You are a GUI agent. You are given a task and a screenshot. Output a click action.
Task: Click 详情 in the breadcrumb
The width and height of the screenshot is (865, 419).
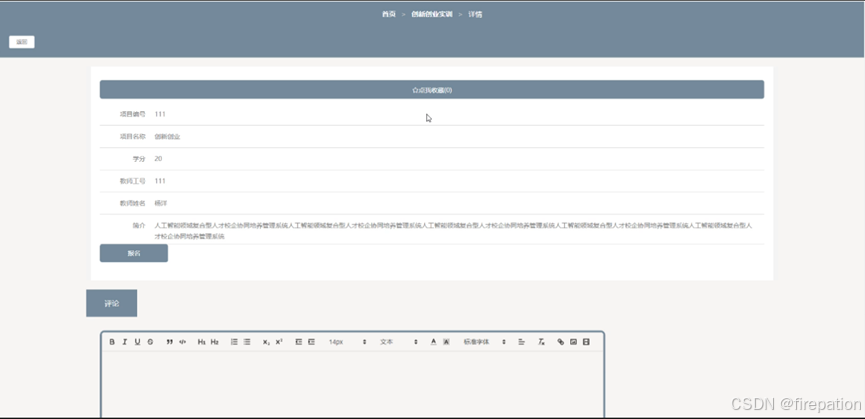[x=475, y=14]
